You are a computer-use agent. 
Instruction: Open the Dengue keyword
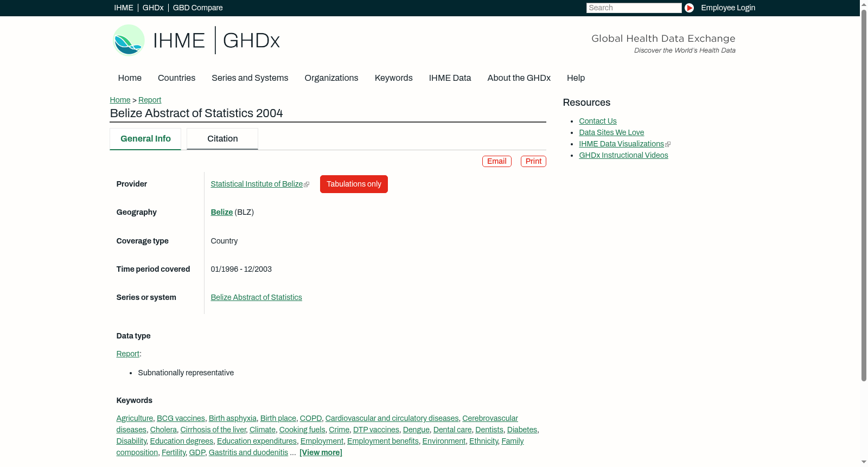[x=416, y=430]
